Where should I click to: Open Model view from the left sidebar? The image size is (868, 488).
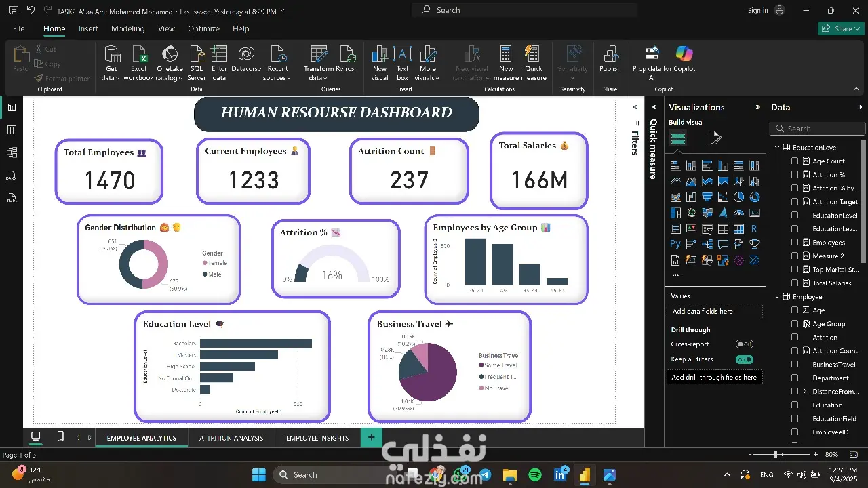[12, 152]
